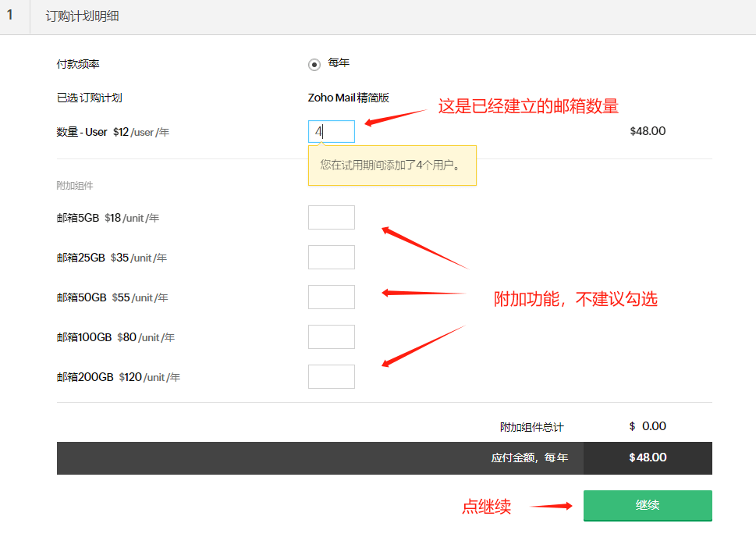Click the 邮箱50GB add-on input box
The width and height of the screenshot is (756, 534).
331,297
